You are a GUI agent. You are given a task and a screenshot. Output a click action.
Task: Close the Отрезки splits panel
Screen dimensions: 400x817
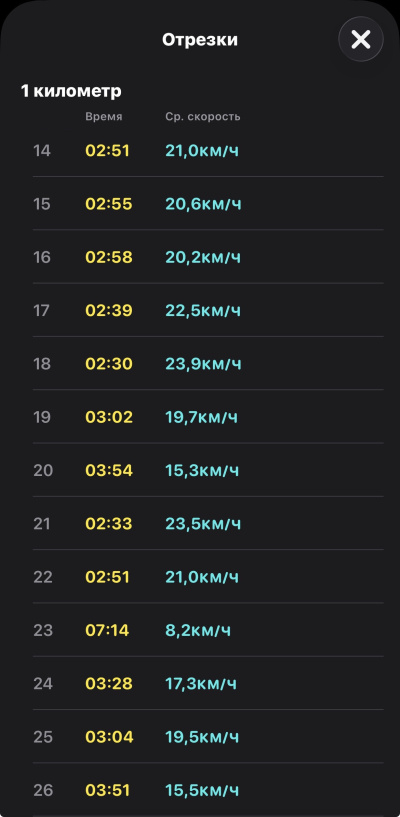[361, 39]
